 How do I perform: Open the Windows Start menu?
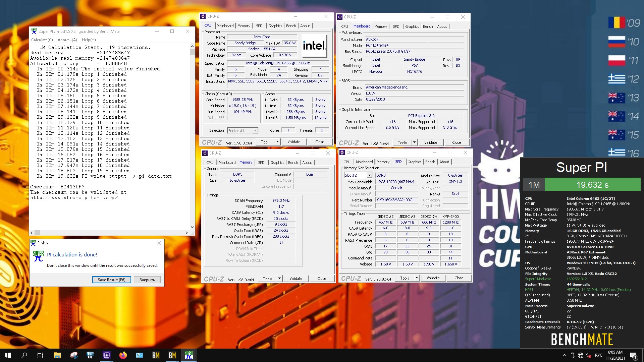8,355
